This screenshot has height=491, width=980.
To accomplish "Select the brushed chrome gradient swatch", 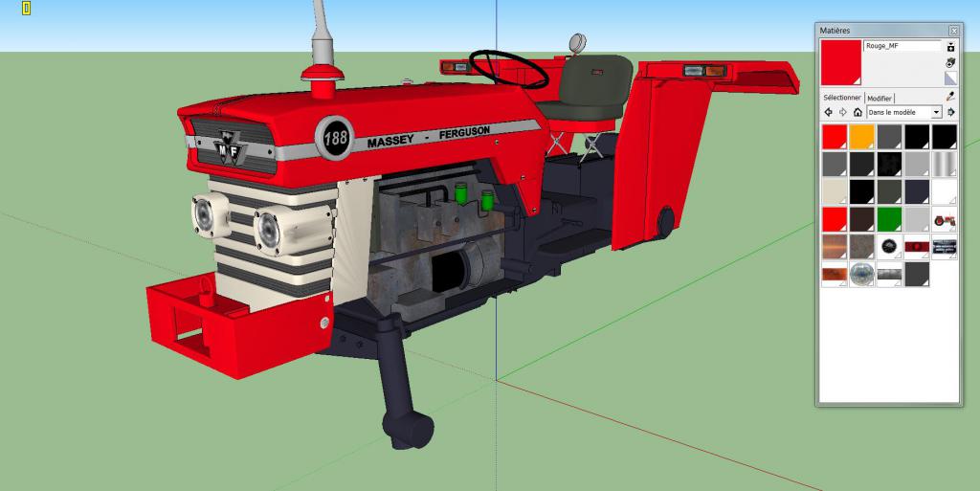I will click(944, 165).
